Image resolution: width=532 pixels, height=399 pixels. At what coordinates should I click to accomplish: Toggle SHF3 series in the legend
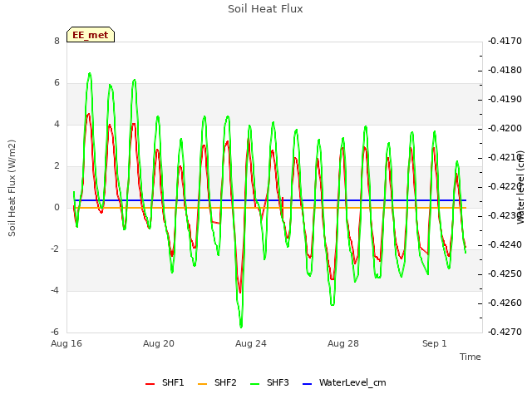269,382
